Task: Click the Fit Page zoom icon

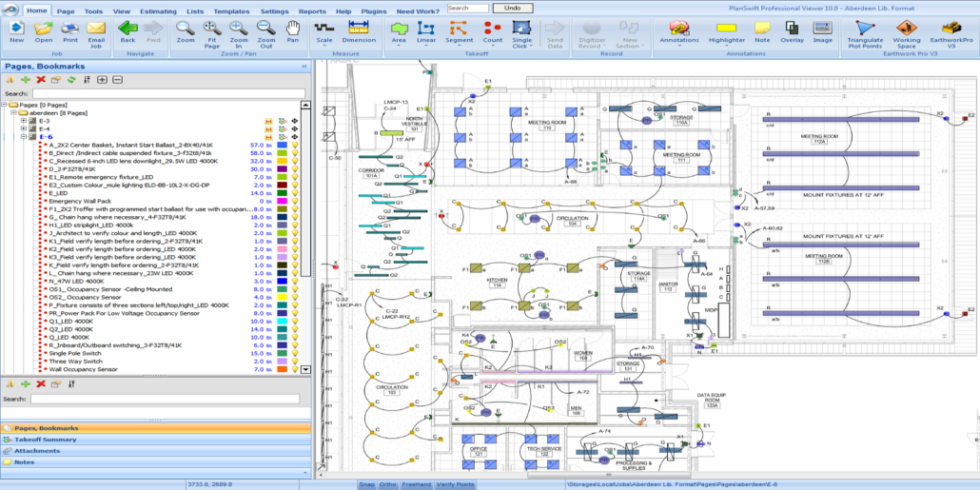Action: pos(212,33)
